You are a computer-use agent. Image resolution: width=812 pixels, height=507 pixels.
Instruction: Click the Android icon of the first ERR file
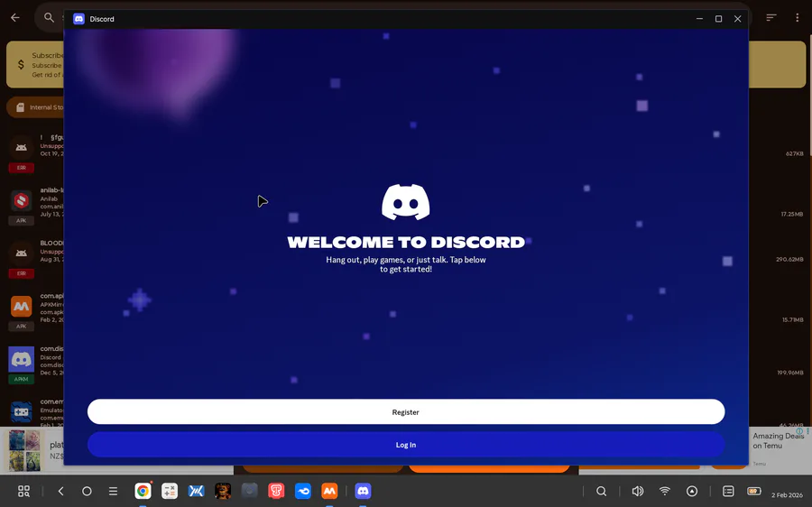point(22,148)
